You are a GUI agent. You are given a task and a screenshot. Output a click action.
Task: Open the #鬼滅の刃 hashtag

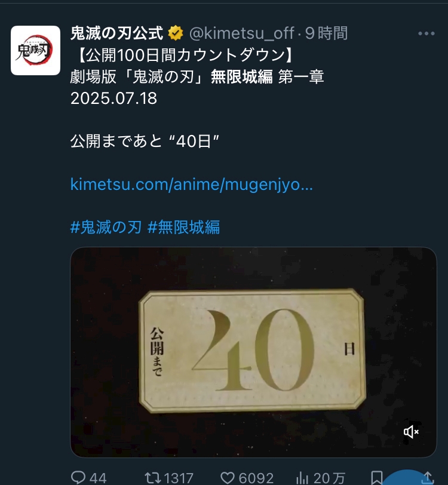(106, 227)
